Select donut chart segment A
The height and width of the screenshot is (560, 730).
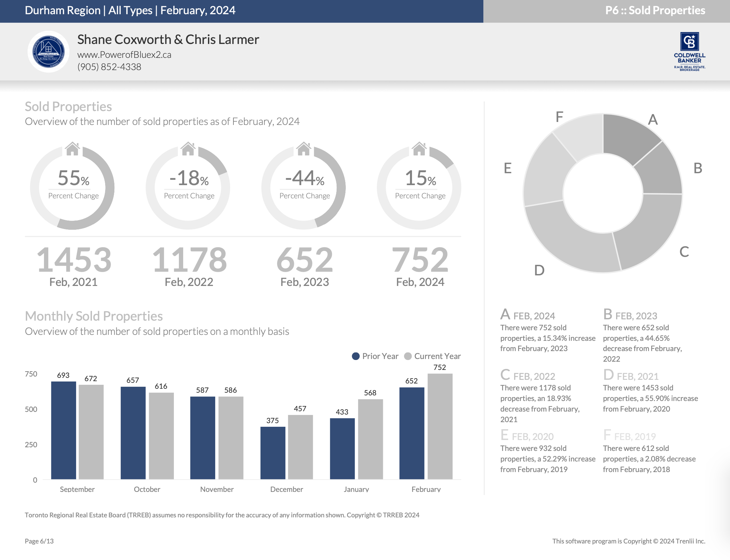[629, 138]
